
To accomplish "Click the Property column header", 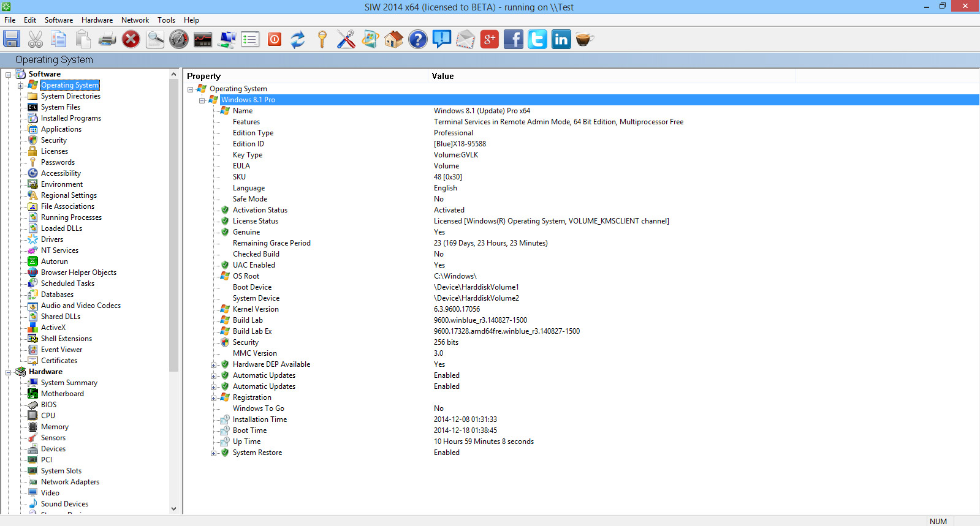I will [305, 76].
